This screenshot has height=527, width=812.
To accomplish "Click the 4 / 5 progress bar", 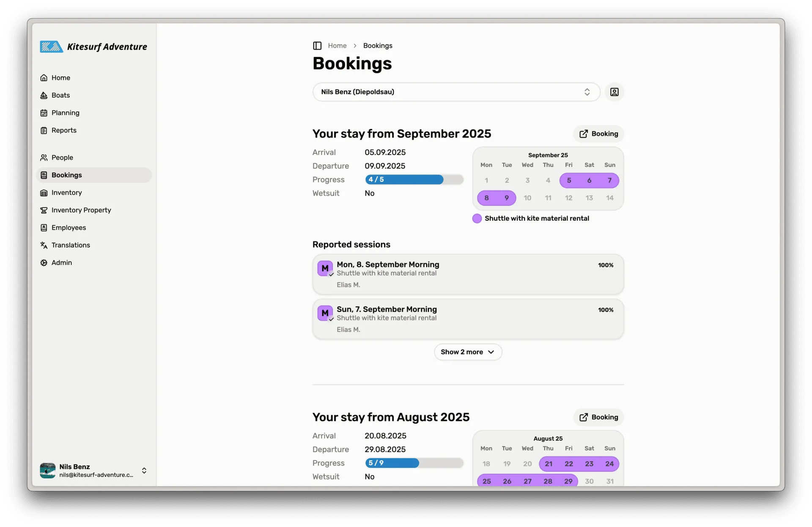I will (414, 180).
